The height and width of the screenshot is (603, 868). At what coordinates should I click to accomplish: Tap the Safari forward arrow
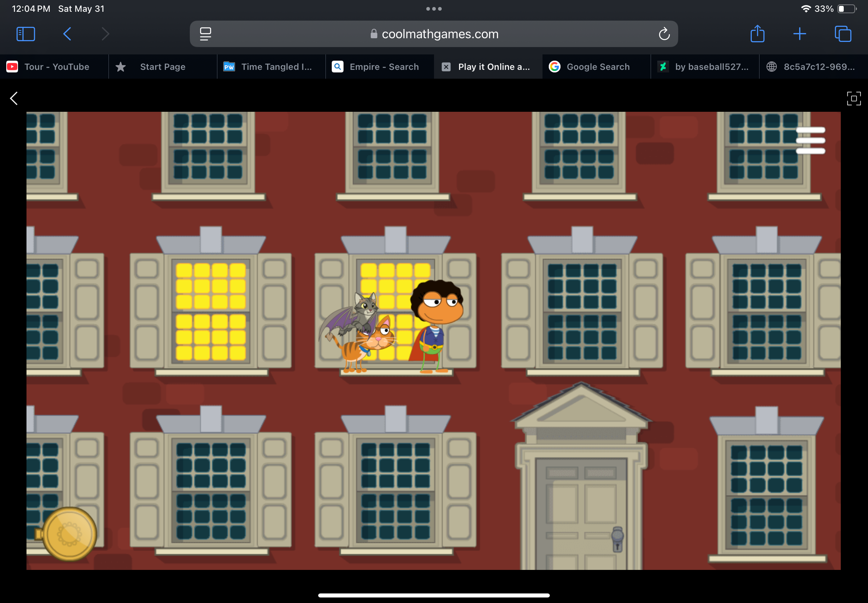point(106,34)
